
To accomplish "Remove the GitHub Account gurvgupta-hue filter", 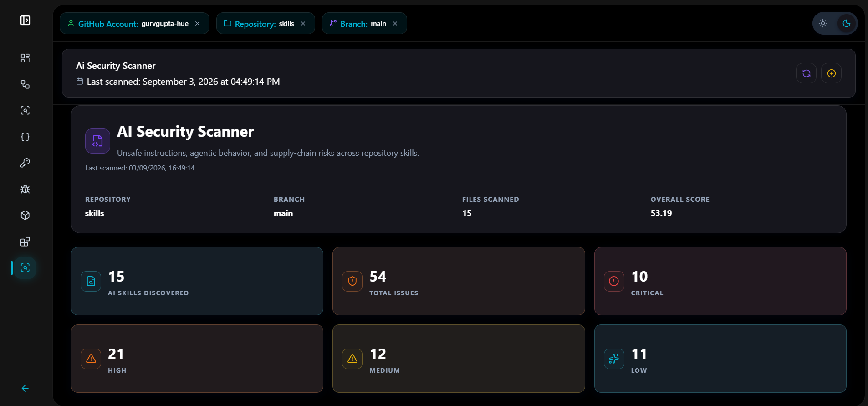I will (197, 24).
